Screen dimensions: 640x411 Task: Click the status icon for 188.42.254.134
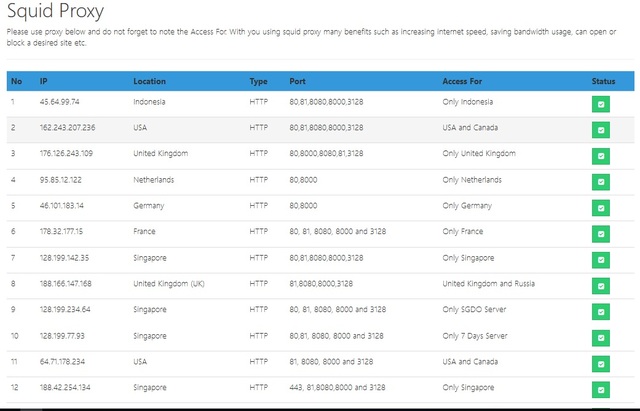(x=601, y=390)
